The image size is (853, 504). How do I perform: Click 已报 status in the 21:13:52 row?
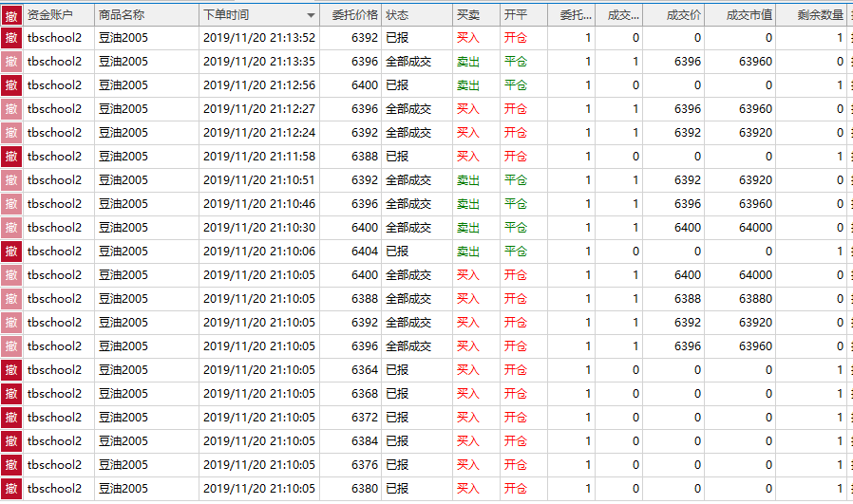click(397, 38)
